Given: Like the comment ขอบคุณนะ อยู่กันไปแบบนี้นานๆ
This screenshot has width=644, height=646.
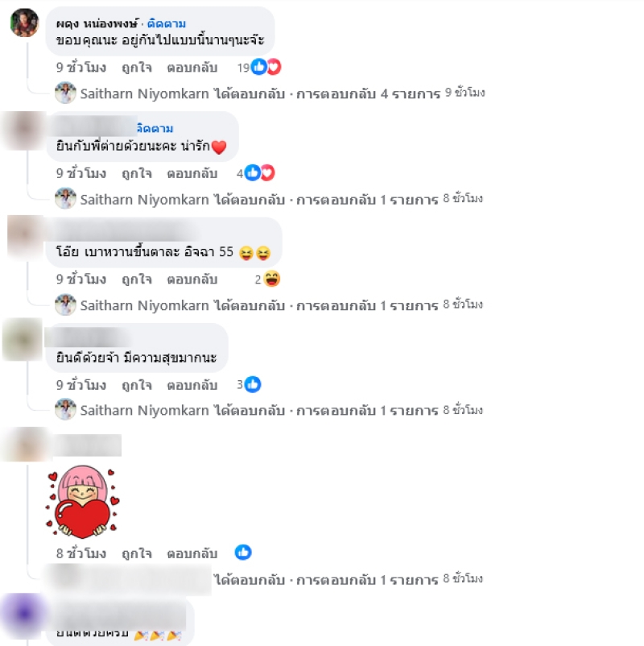Looking at the screenshot, I should 137,67.
